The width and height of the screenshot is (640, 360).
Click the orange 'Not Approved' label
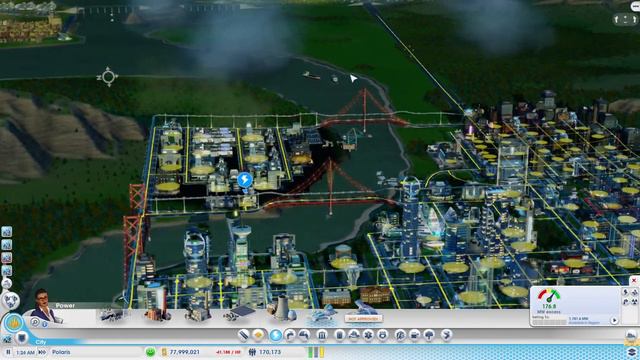pyautogui.click(x=363, y=318)
